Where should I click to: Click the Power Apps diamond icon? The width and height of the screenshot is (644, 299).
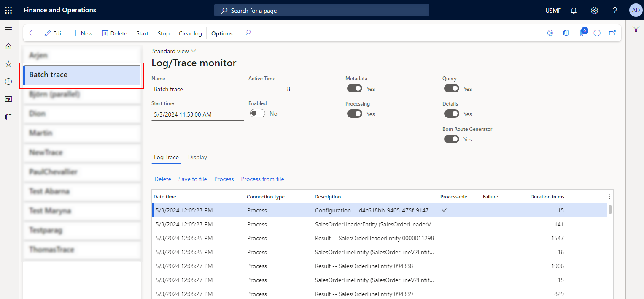550,33
